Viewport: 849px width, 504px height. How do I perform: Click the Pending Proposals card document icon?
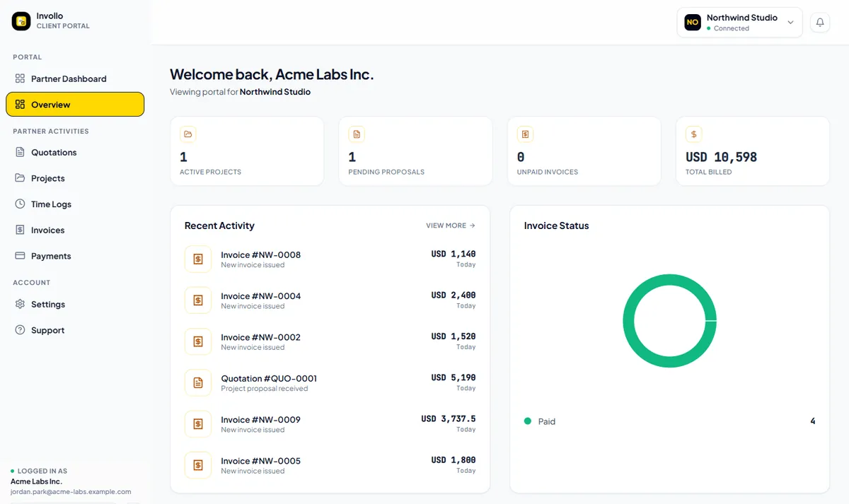[357, 134]
